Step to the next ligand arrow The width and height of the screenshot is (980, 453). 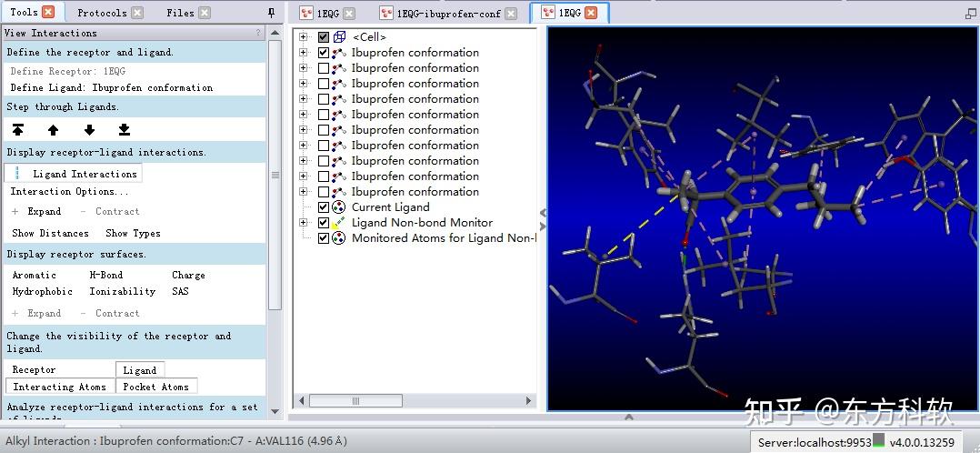[x=89, y=129]
